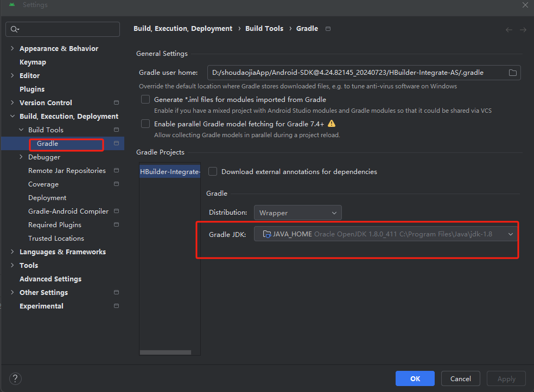Enable parallel Gradle model fetching checkbox
This screenshot has width=534, height=392.
[x=145, y=124]
